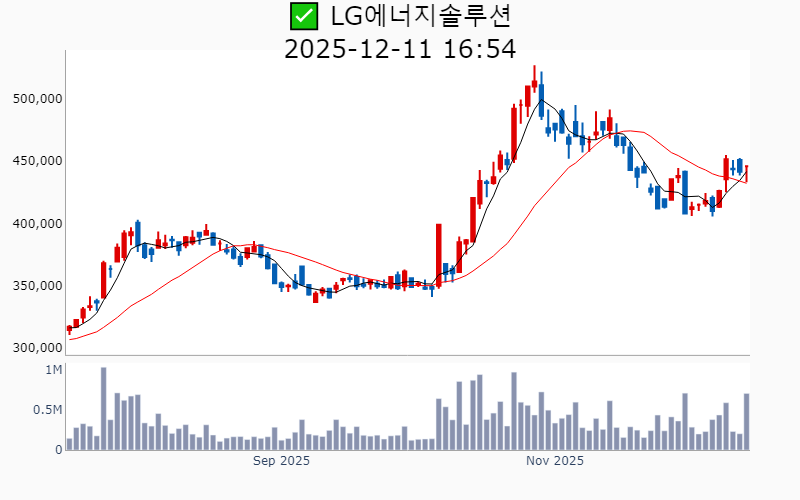The width and height of the screenshot is (800, 500).
Task: Click the 500,000 price axis label
Action: pos(37,99)
